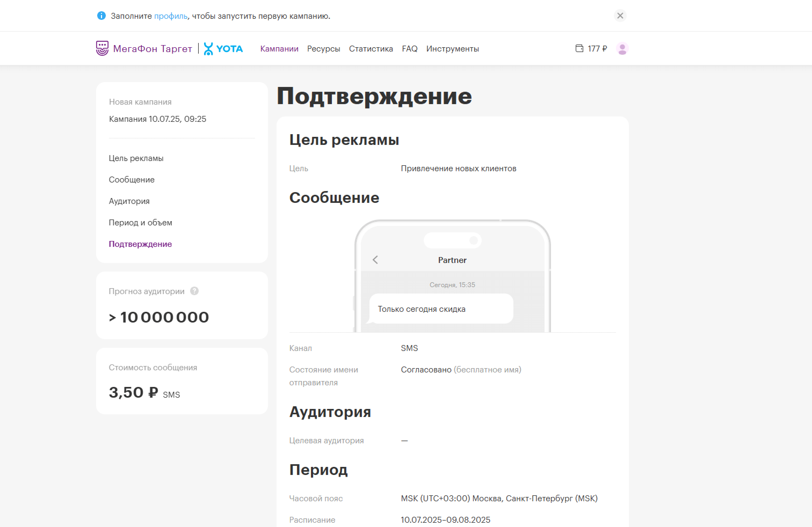Open the Сообщение step

132,179
